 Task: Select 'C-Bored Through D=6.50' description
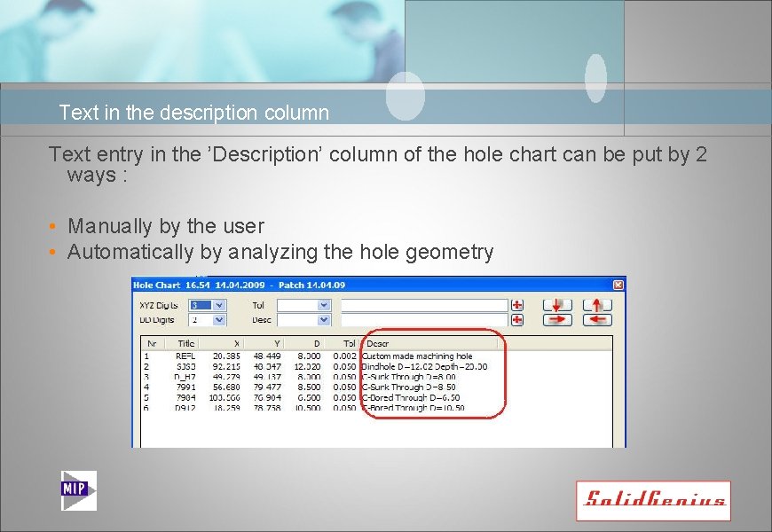point(411,397)
